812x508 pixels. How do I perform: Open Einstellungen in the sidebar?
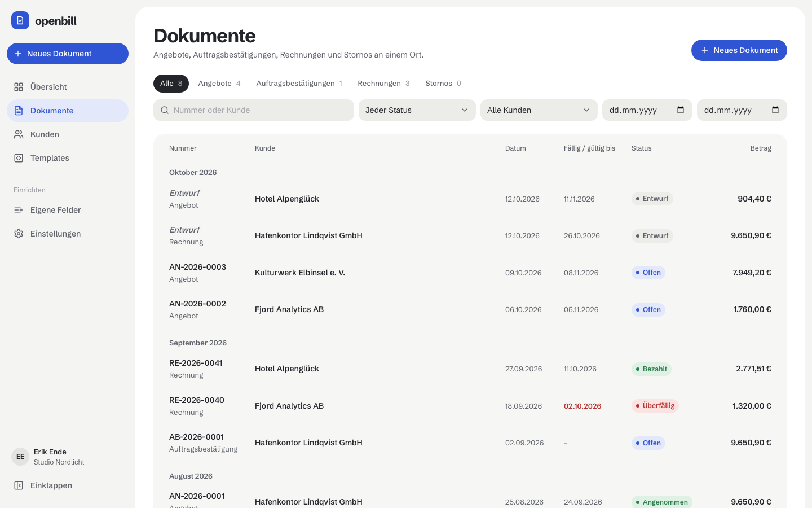[68, 234]
